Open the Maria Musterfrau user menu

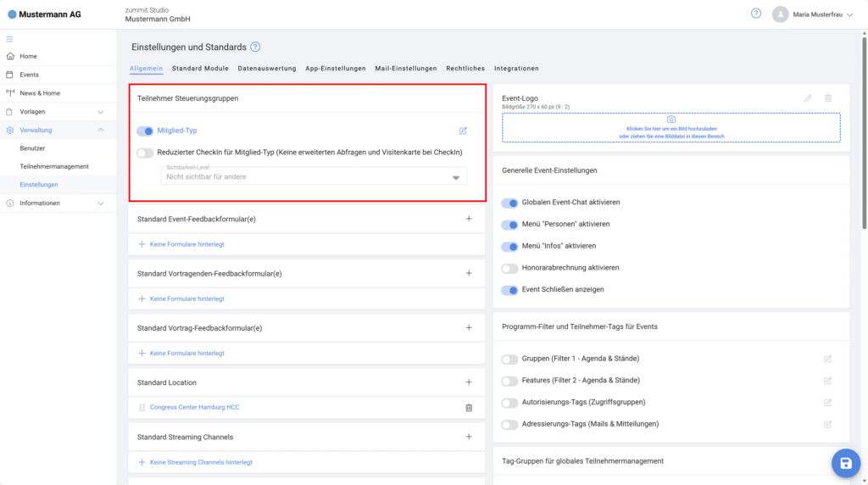pos(811,14)
